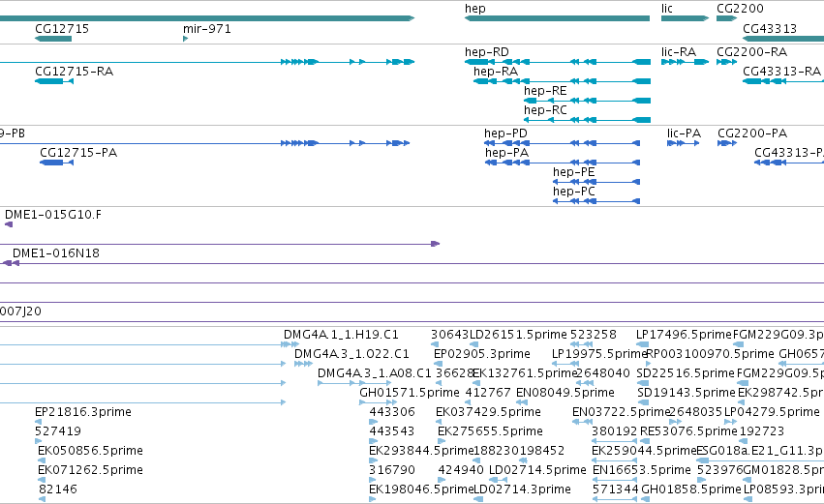Select protein hep-PD label
Viewport: 824px width, 504px height.
point(505,133)
